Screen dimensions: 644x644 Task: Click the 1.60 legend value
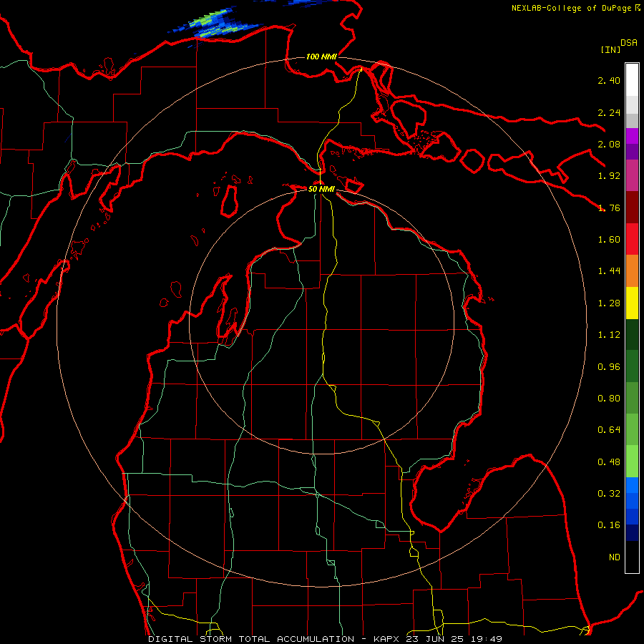click(609, 240)
